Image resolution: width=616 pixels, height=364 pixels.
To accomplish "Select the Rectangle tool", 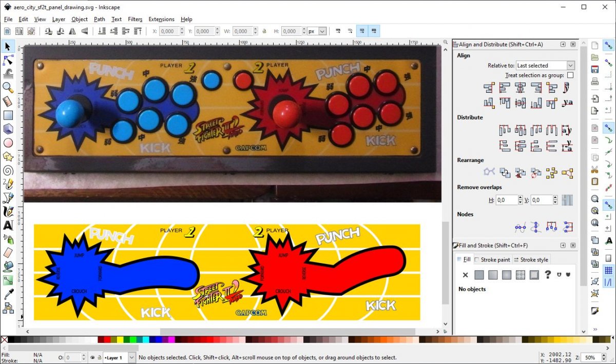I will point(8,115).
